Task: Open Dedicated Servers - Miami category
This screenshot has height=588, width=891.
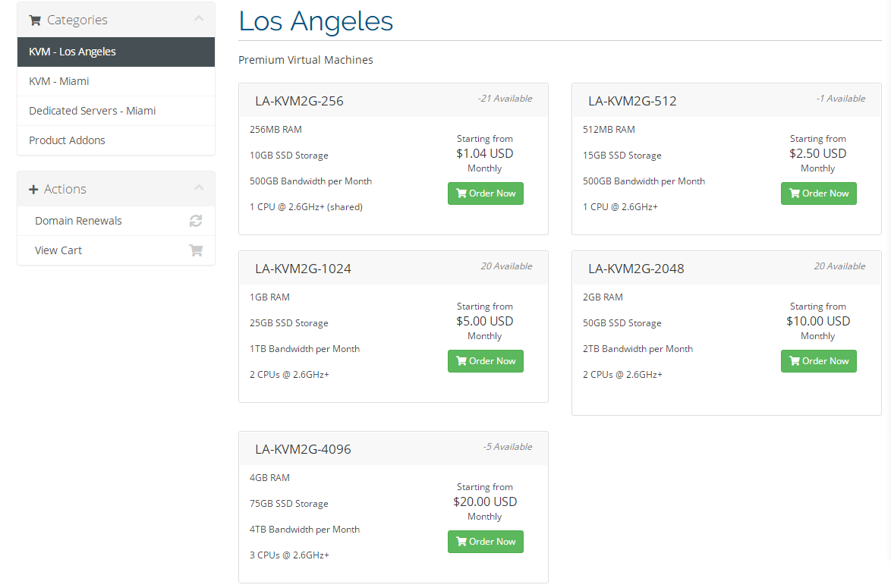Action: point(92,111)
